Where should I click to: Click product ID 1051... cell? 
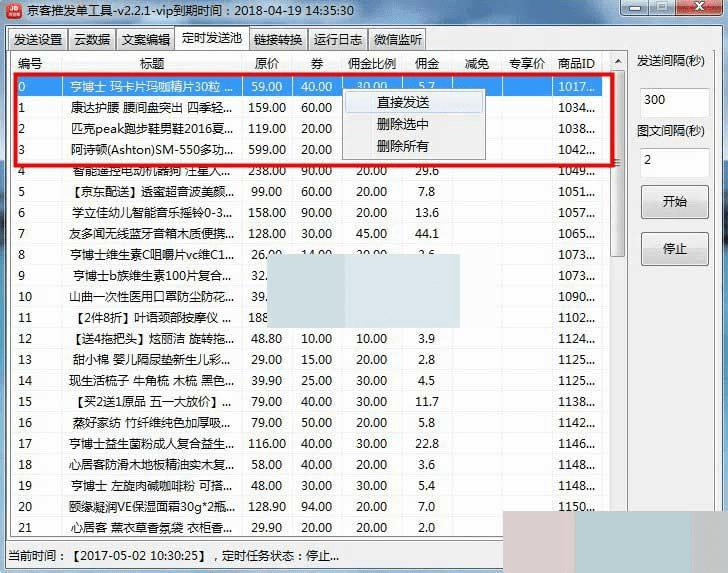pos(577,191)
